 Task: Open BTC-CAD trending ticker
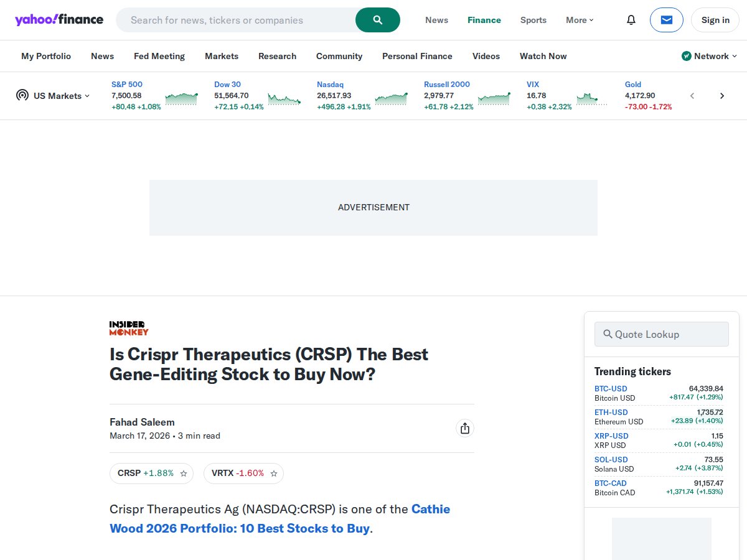(611, 483)
